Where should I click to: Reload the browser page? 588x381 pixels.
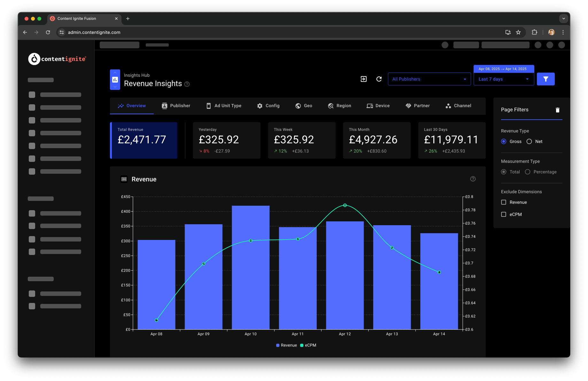coord(48,32)
